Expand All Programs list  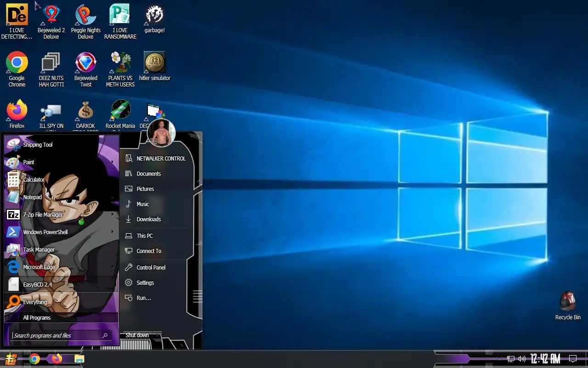(61, 318)
